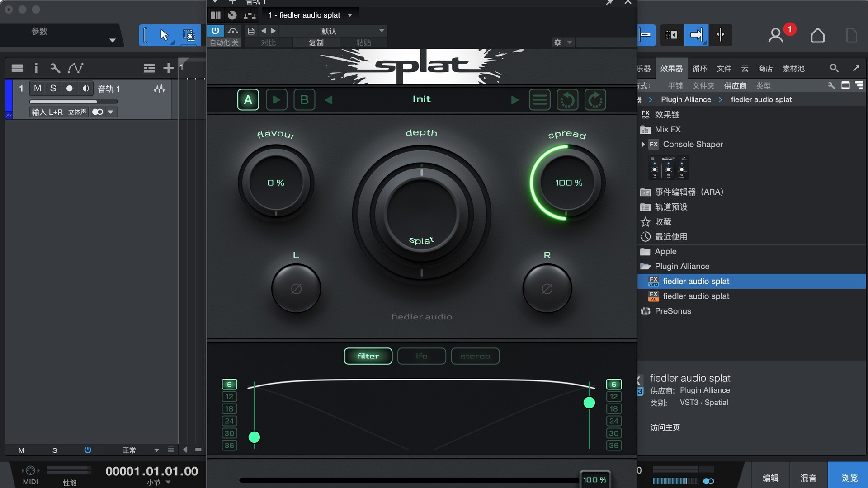Open the track channel mode dropdown arrow
Image resolution: width=868 pixels, height=488 pixels.
pyautogui.click(x=111, y=112)
